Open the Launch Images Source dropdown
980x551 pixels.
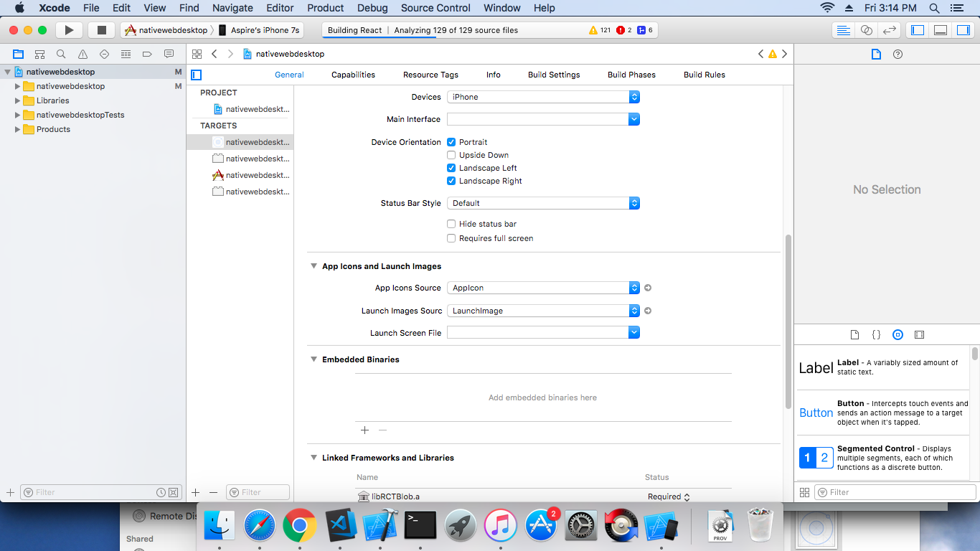543,311
